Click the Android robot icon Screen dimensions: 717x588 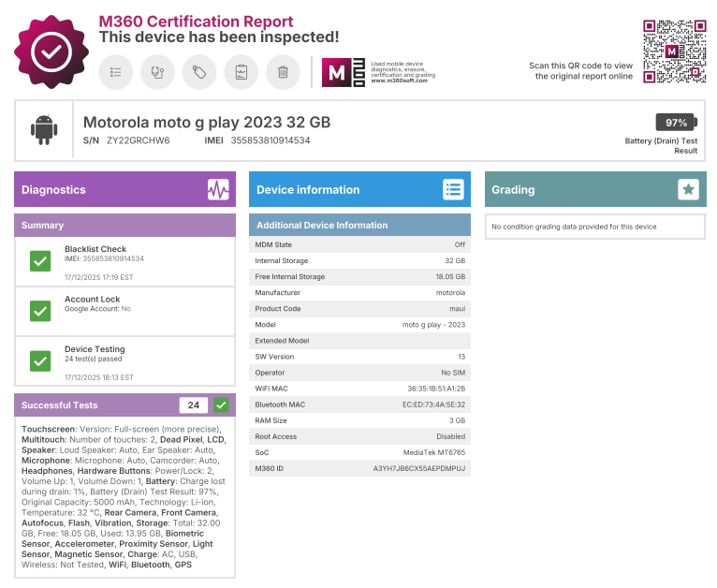[44, 130]
